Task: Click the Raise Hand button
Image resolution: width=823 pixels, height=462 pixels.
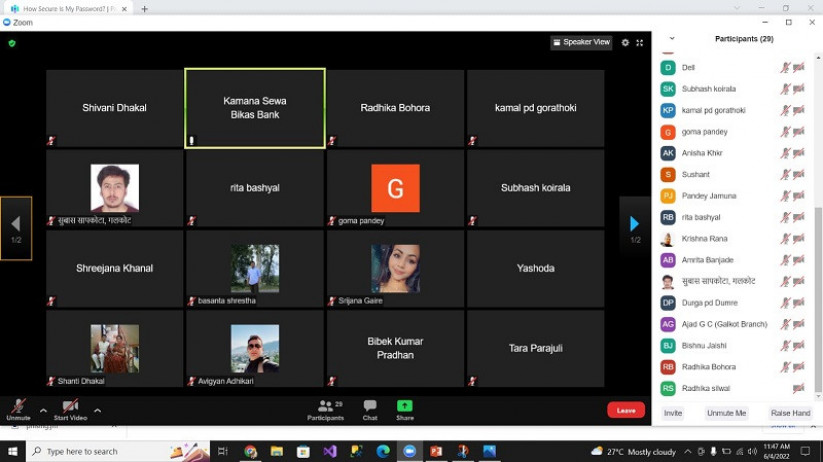Action: (x=790, y=413)
